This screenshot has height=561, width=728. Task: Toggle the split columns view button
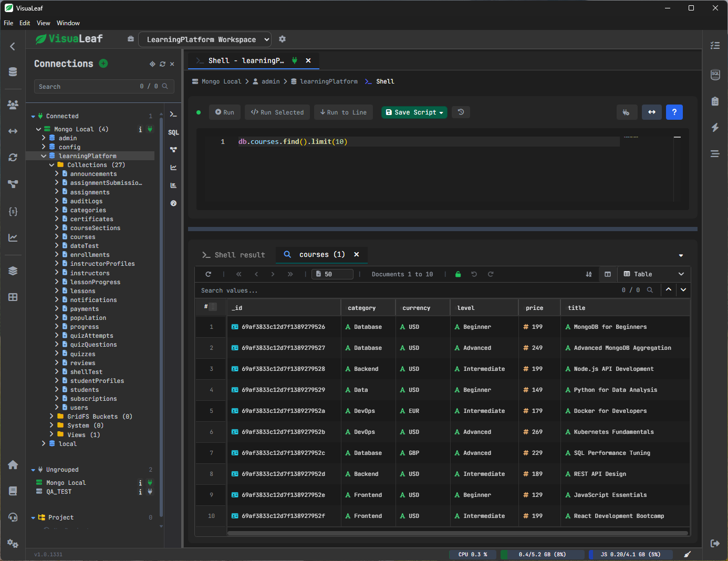click(608, 274)
